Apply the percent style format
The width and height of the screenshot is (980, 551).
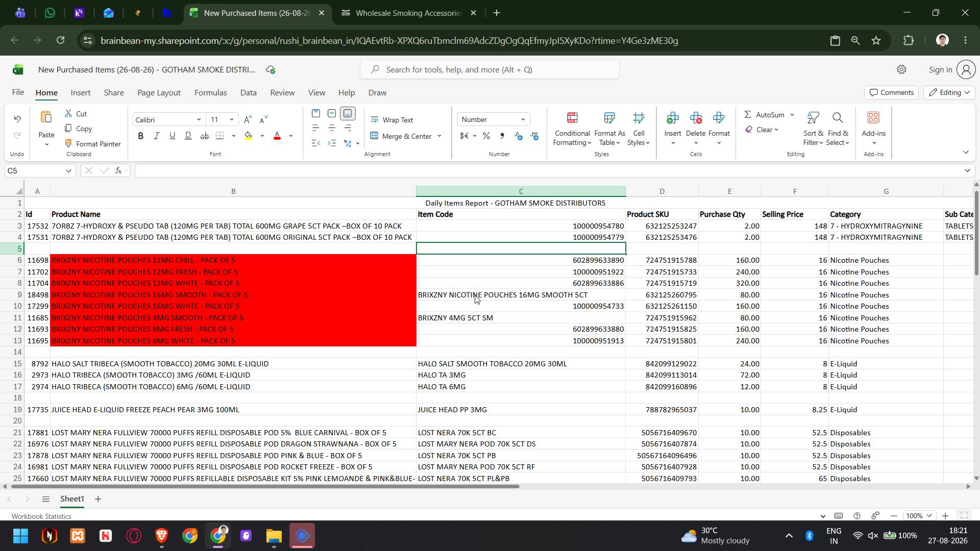486,136
